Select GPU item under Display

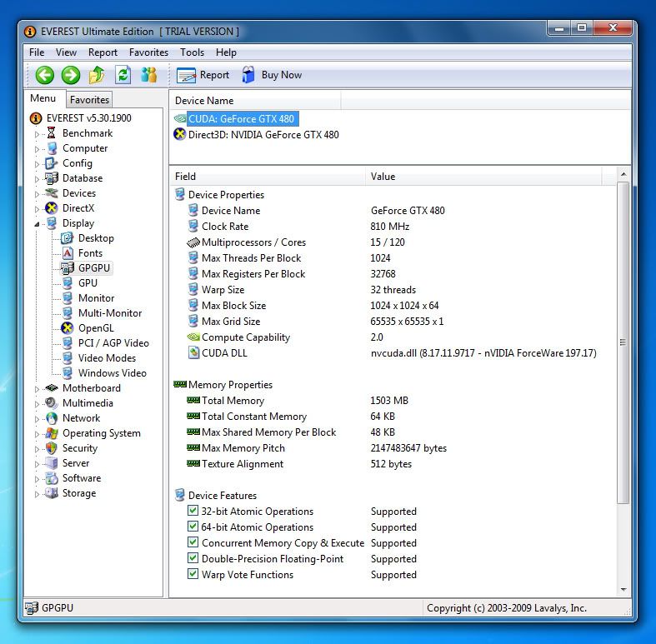pyautogui.click(x=88, y=283)
